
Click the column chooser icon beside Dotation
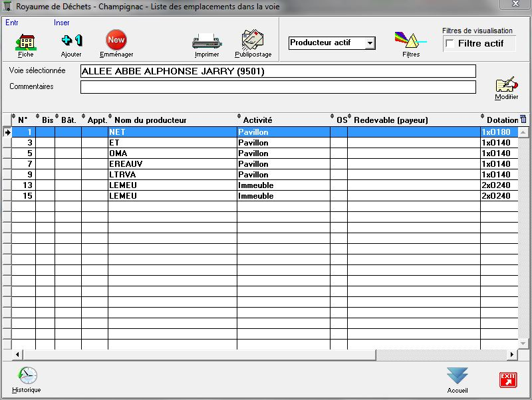click(x=523, y=120)
